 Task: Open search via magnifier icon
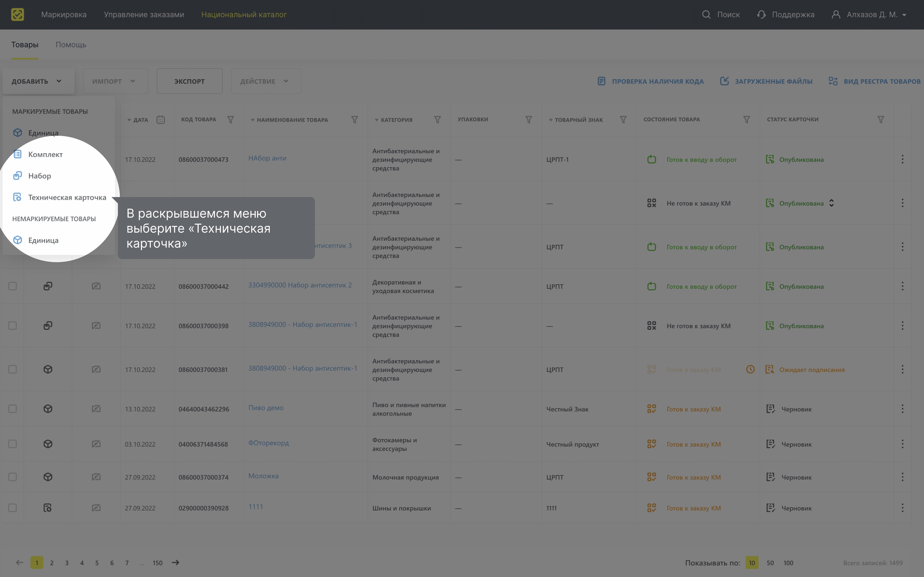(706, 14)
